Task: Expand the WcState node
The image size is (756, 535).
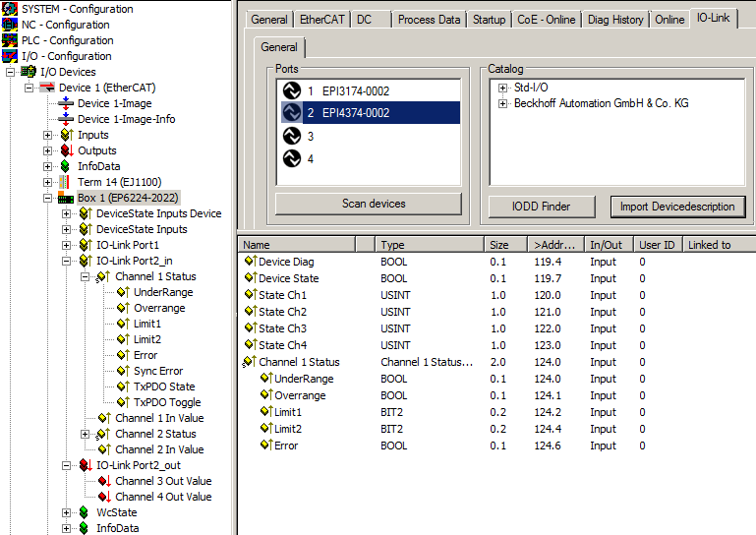Action: 66,512
